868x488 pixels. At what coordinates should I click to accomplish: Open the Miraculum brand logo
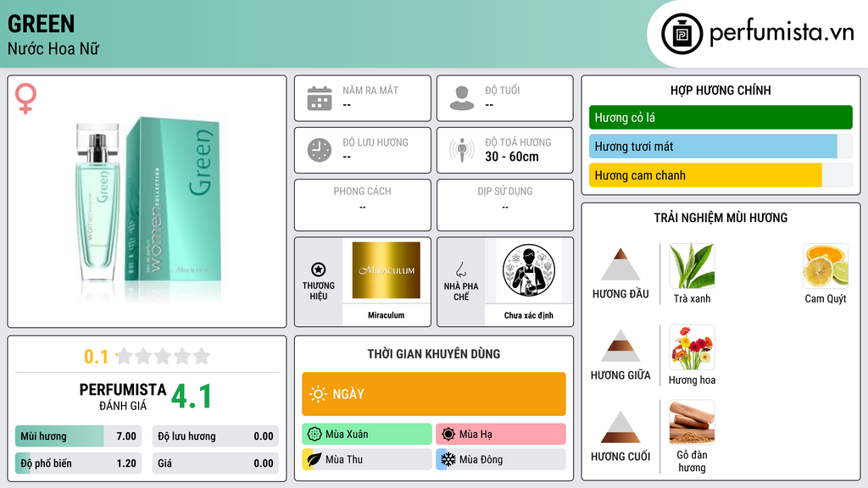click(x=386, y=270)
